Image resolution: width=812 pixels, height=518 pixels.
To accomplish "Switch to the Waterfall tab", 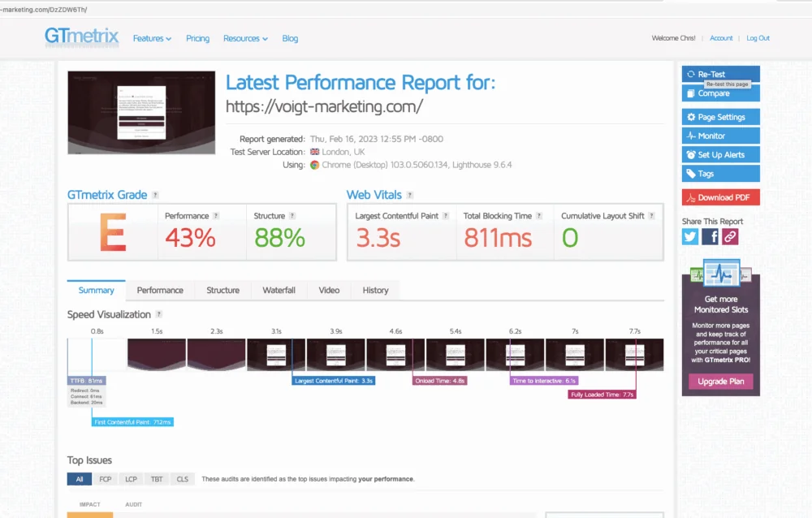I will [x=279, y=290].
